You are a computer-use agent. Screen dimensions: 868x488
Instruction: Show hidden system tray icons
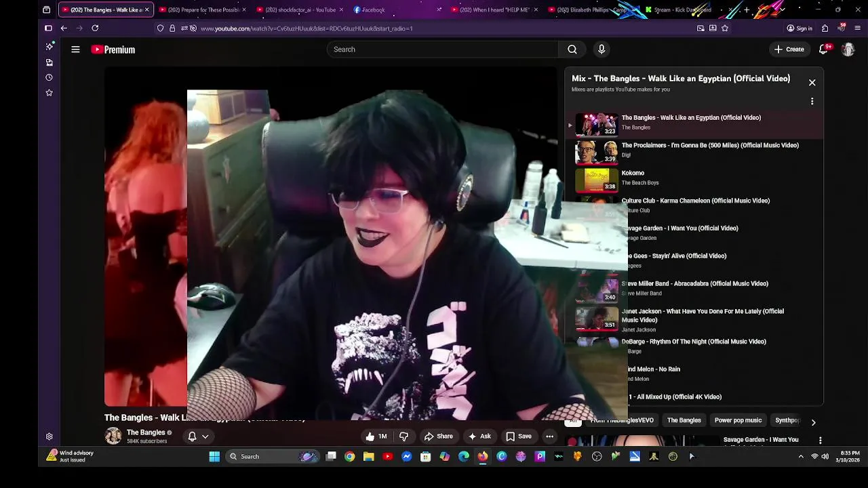point(800,457)
